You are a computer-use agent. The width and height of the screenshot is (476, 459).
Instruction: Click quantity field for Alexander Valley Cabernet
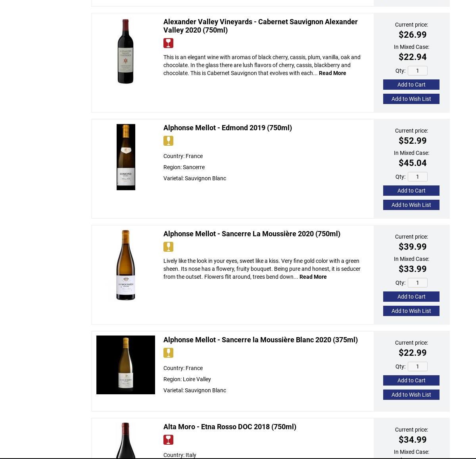(417, 71)
